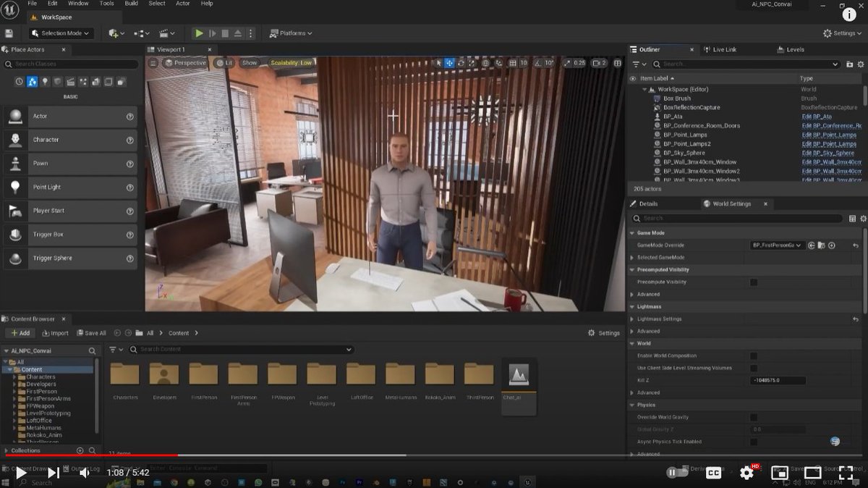This screenshot has width=868, height=488.
Task: Check Enable World Composition
Action: click(x=754, y=356)
